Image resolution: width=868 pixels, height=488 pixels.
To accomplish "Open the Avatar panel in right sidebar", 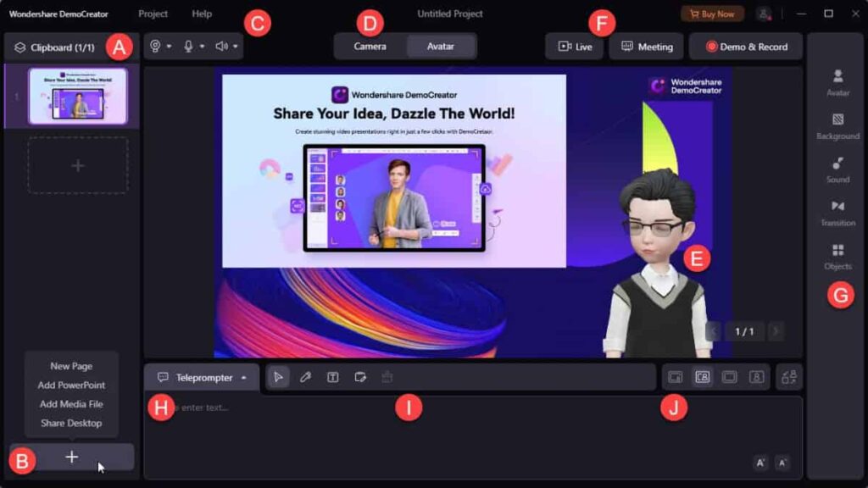I will pyautogui.click(x=837, y=82).
